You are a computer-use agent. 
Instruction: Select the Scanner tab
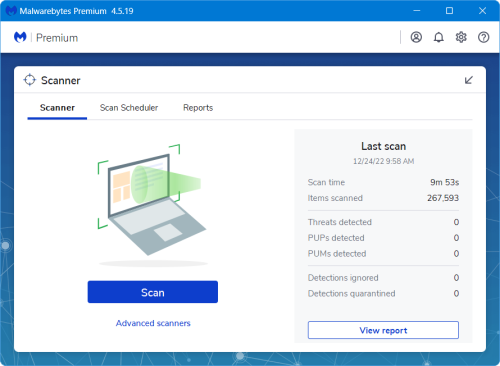click(x=57, y=108)
